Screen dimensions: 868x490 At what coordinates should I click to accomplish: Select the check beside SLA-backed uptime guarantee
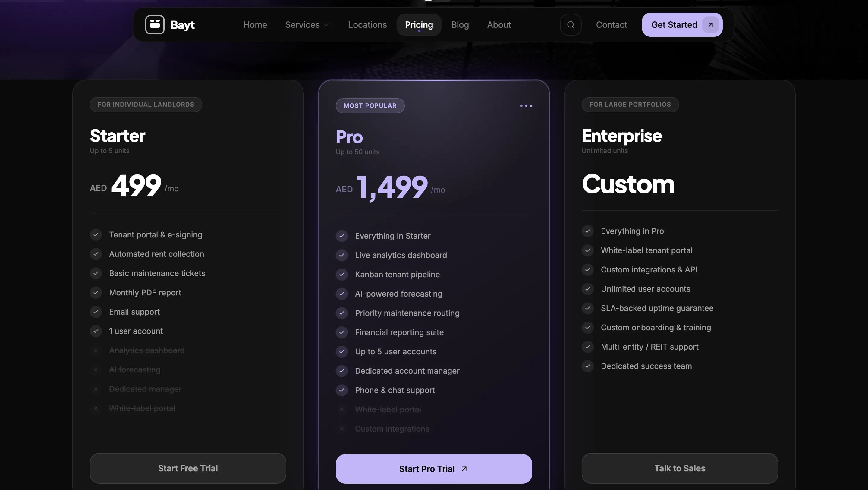[x=588, y=308]
